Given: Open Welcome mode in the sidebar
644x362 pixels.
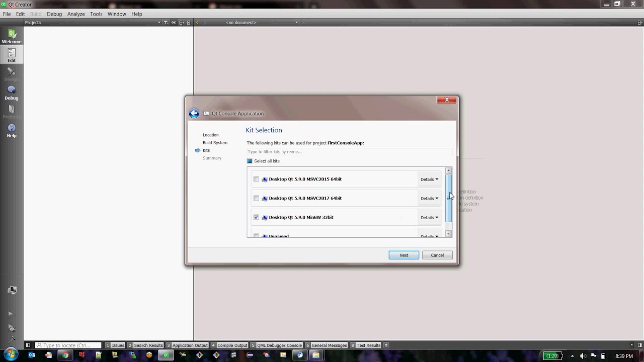Looking at the screenshot, I should pyautogui.click(x=12, y=36).
